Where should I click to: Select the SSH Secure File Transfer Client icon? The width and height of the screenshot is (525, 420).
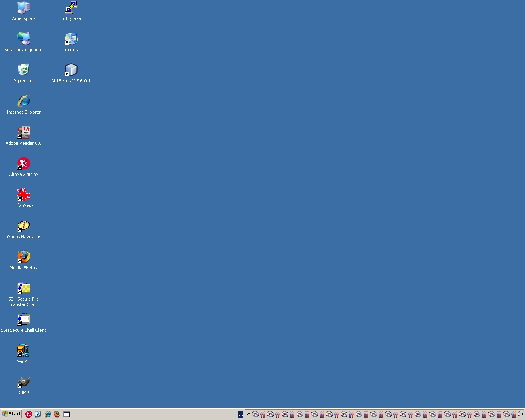pos(24,294)
